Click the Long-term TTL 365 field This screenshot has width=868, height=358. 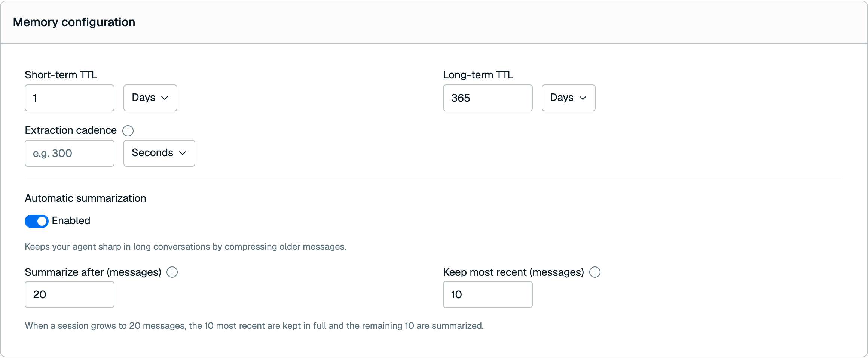click(x=488, y=98)
